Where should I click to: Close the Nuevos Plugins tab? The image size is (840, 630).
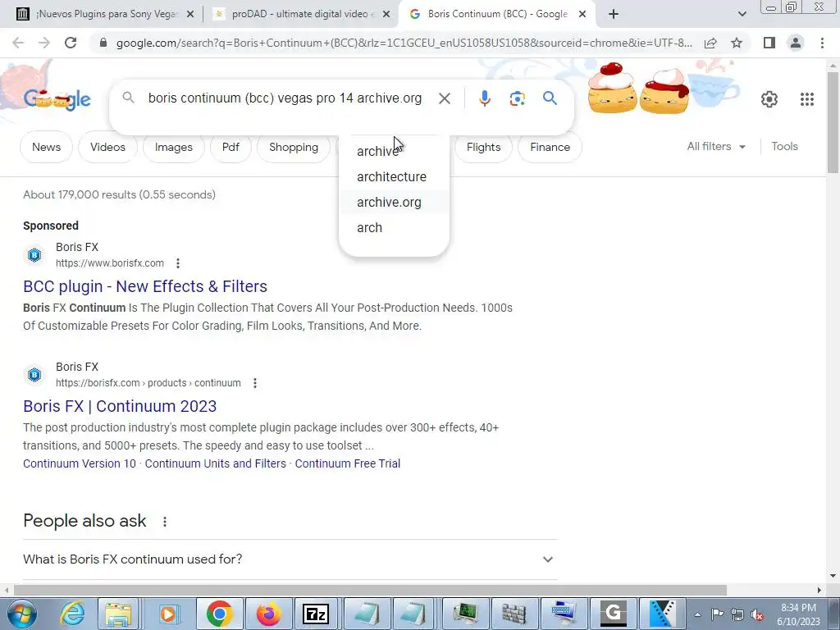click(x=190, y=15)
